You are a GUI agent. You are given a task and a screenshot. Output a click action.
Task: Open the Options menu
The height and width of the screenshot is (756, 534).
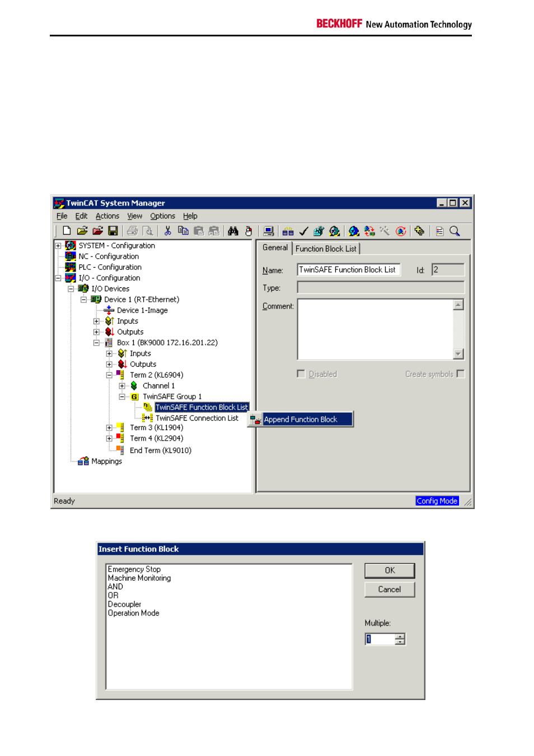[162, 216]
